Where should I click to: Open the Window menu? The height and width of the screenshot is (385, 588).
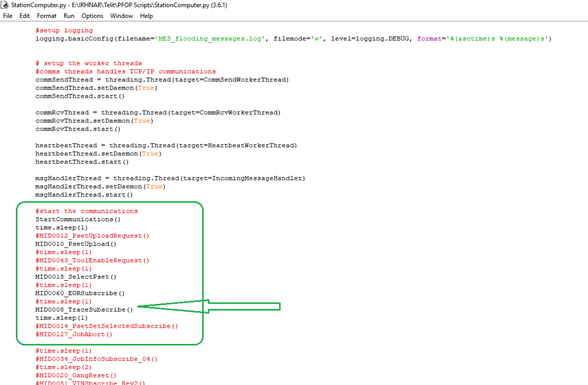[121, 16]
